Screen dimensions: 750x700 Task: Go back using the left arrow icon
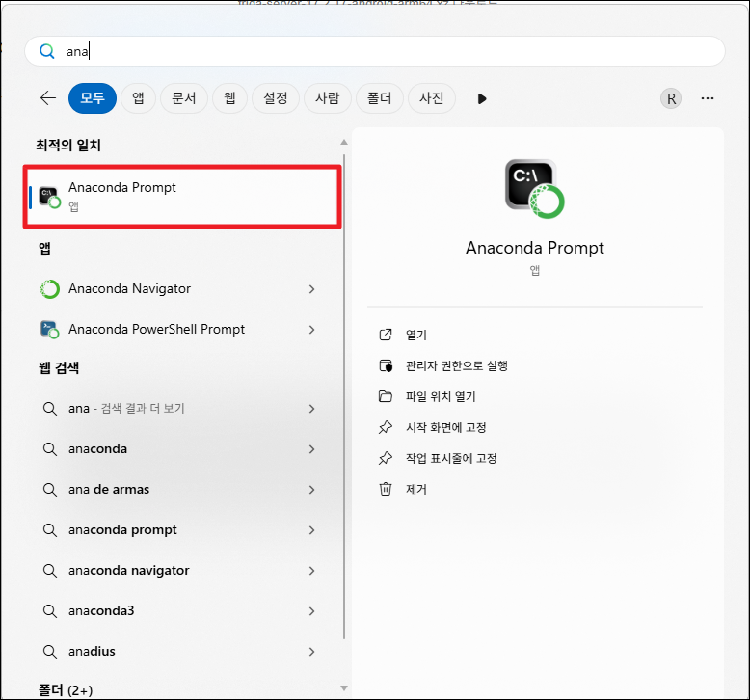coord(48,98)
